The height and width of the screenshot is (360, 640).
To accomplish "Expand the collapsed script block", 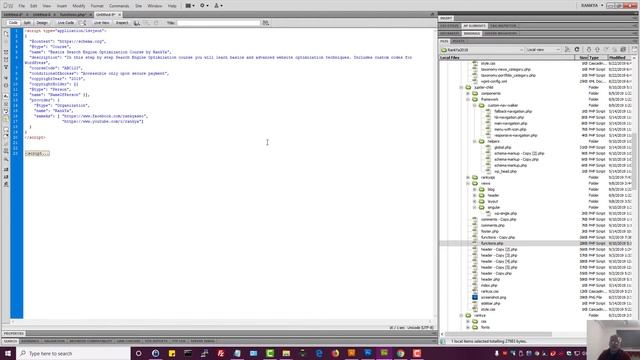I will point(37,153).
